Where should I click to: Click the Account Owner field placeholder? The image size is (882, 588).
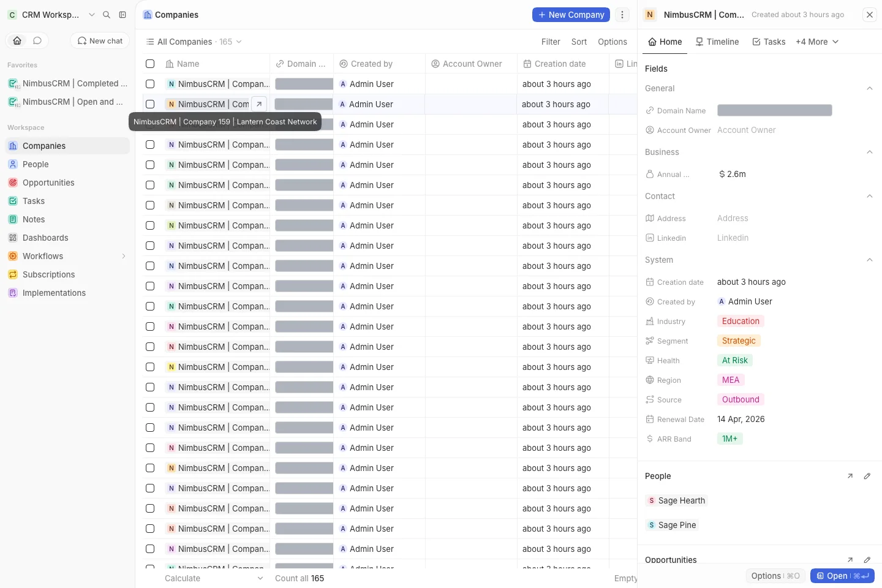[x=746, y=130]
